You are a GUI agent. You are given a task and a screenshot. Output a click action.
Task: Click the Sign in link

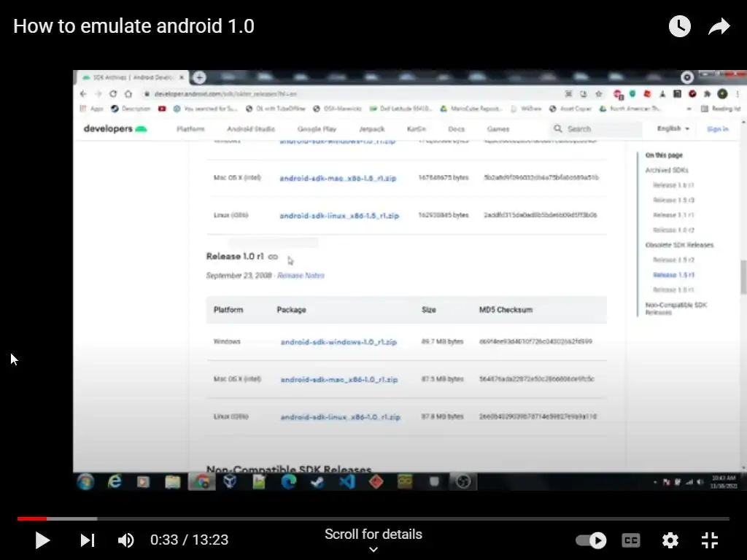[x=718, y=129]
